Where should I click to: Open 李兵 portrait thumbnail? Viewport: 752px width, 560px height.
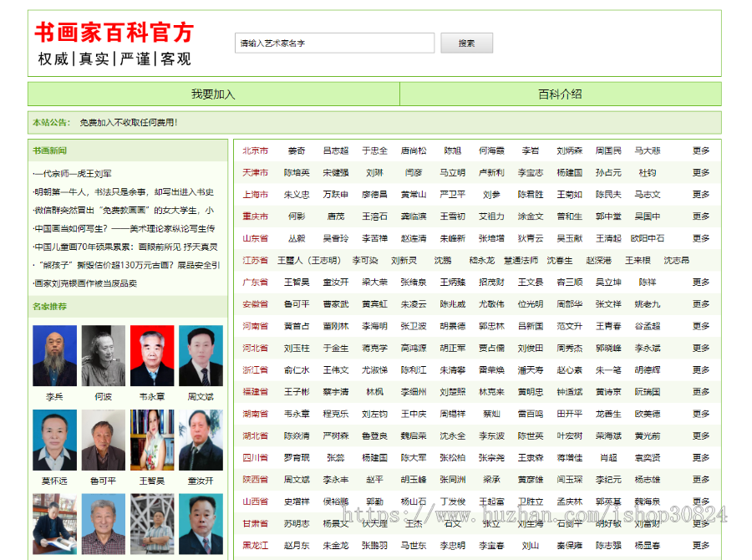coord(54,355)
